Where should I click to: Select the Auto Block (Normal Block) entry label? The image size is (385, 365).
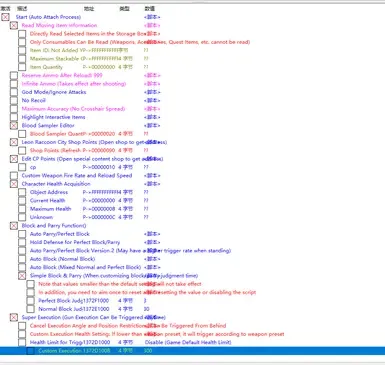(x=62, y=259)
